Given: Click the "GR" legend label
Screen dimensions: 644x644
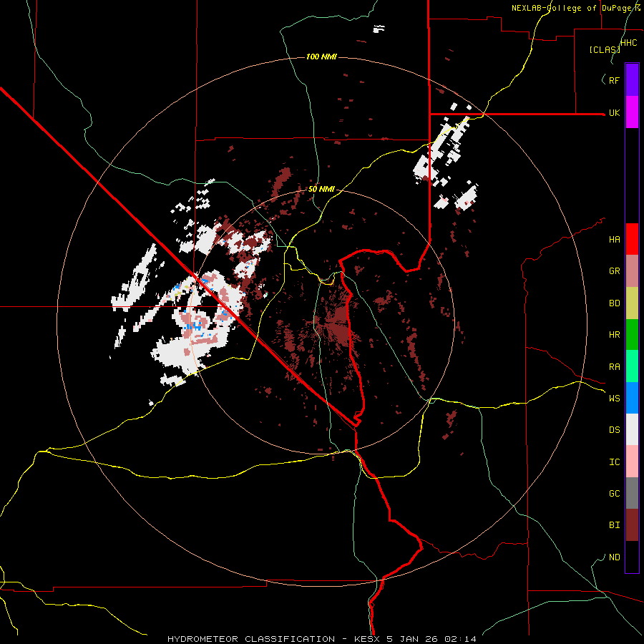Looking at the screenshot, I should [614, 271].
